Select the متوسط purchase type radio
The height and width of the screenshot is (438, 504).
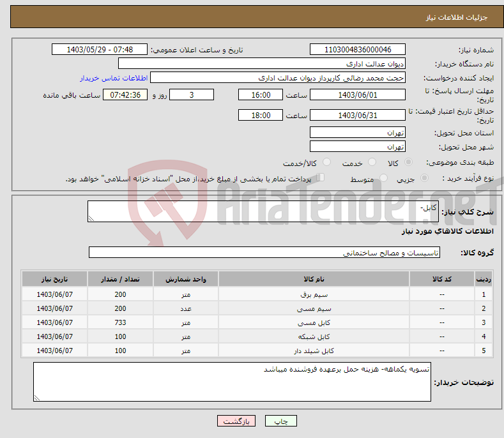click(383, 177)
